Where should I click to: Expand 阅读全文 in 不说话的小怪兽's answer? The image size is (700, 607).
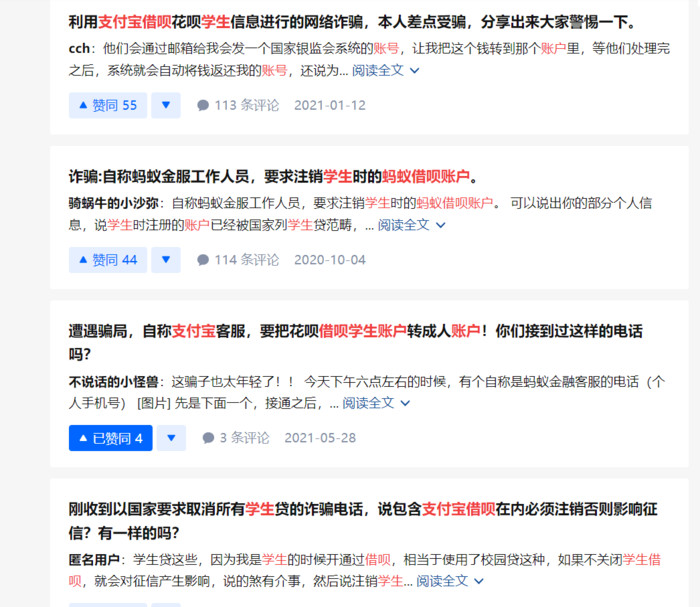pyautogui.click(x=376, y=403)
